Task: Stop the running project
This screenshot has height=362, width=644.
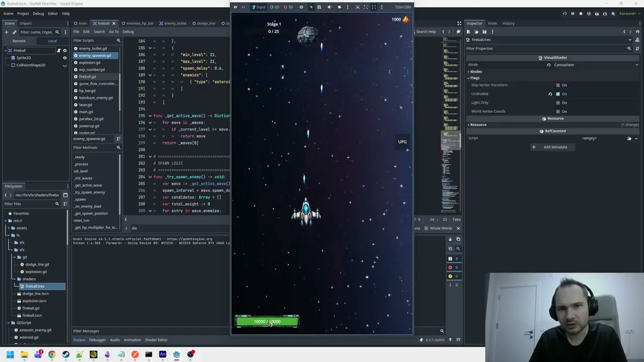Action: [580, 14]
